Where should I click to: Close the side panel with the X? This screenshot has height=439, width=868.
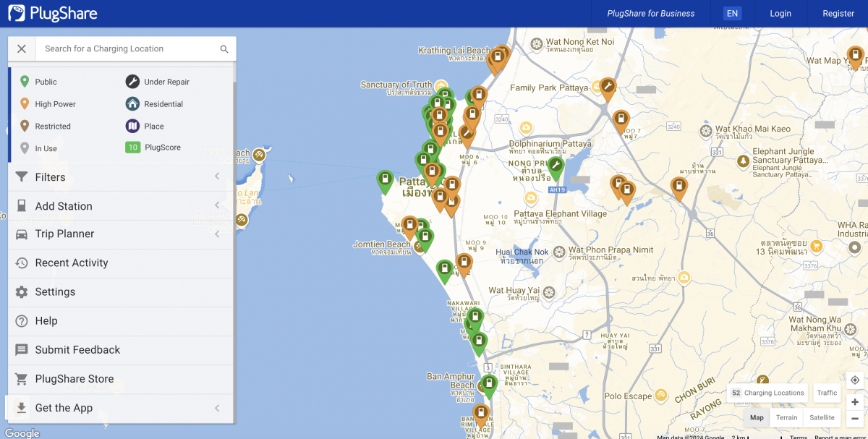22,49
